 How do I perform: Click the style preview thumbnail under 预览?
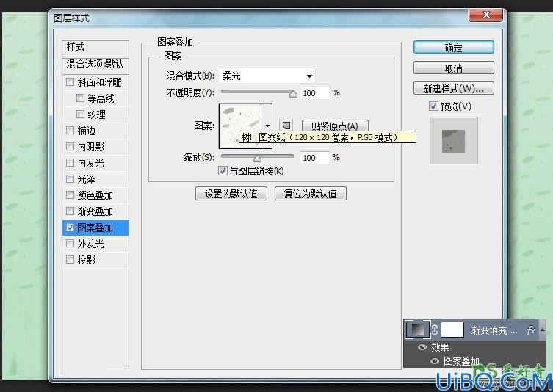pos(454,141)
